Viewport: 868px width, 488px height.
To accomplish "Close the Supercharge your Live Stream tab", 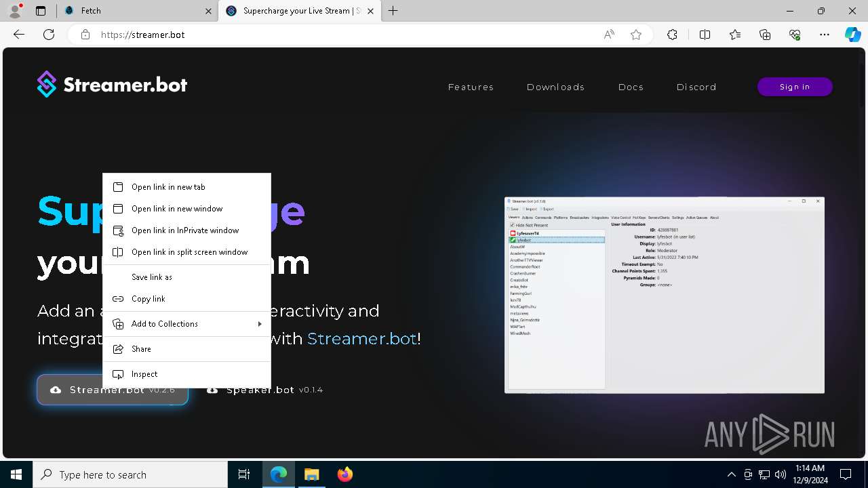I will click(x=370, y=11).
